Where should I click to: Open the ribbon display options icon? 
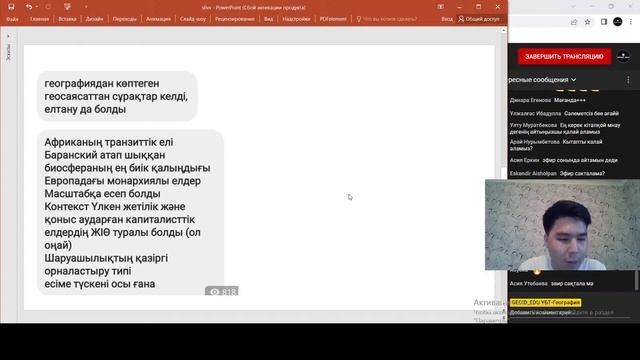440,7
